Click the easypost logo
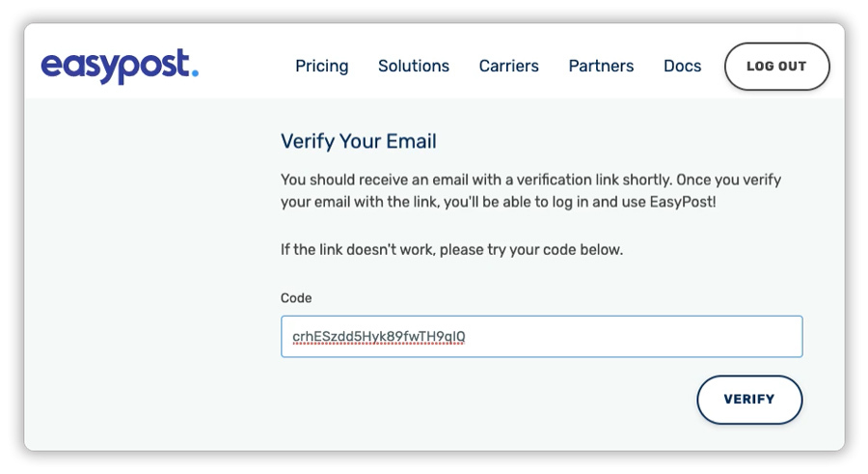This screenshot has width=868, height=474. click(119, 67)
